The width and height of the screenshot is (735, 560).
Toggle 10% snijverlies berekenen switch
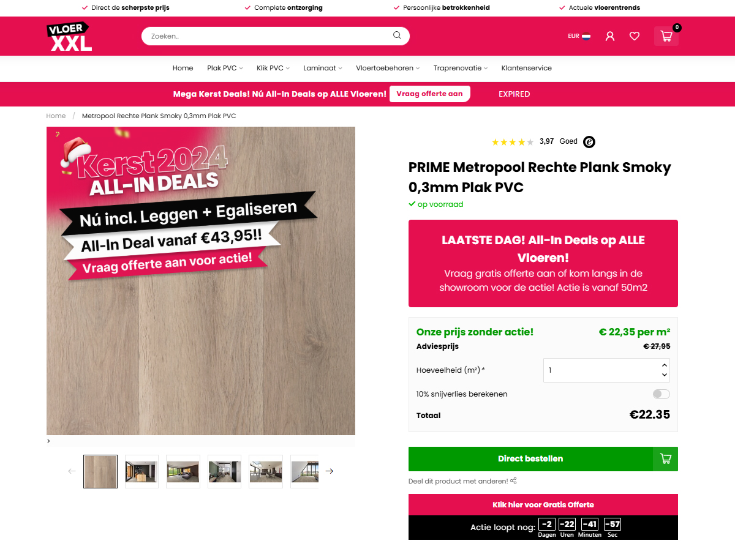tap(661, 394)
